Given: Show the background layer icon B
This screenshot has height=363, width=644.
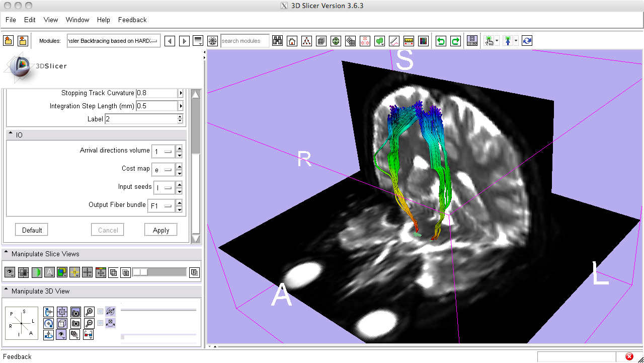Looking at the screenshot, I should [x=126, y=272].
